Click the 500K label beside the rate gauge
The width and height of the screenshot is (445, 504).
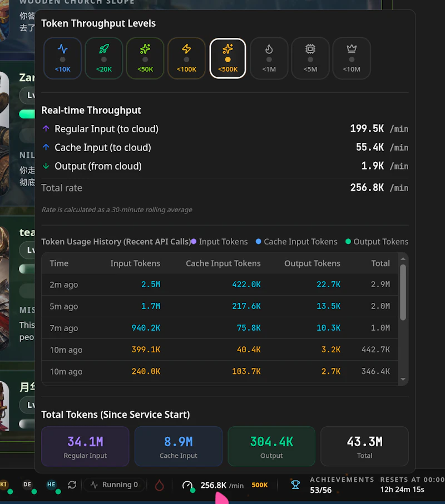click(259, 485)
